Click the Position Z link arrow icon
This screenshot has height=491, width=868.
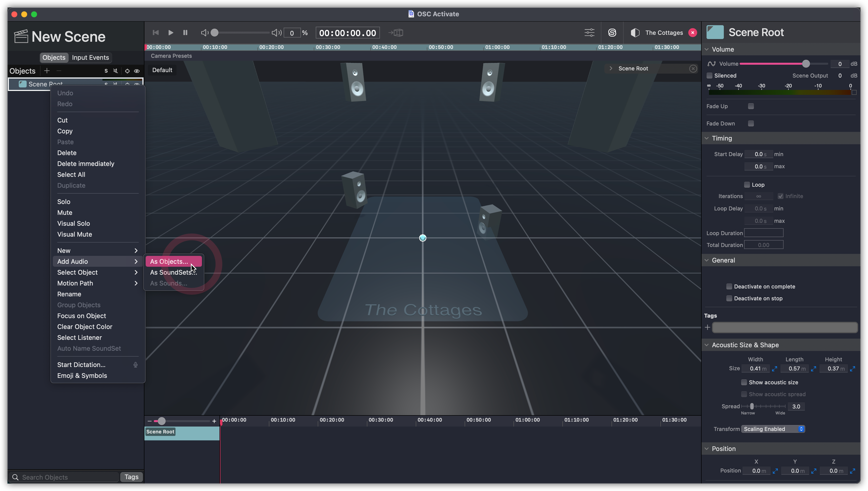coord(853,471)
